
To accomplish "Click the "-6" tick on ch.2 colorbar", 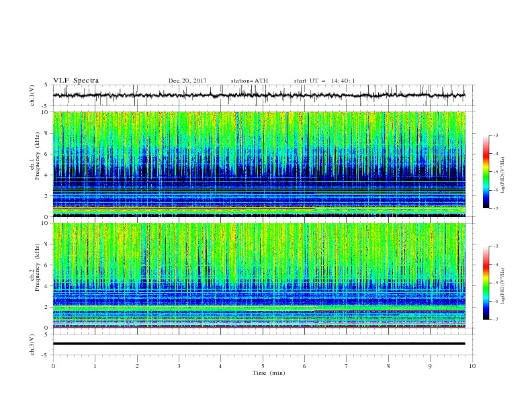I will [495, 301].
